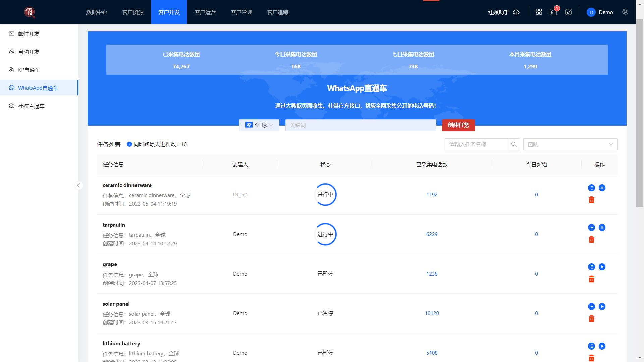View details list for tarpaulin task
The width and height of the screenshot is (644, 362).
tap(591, 228)
